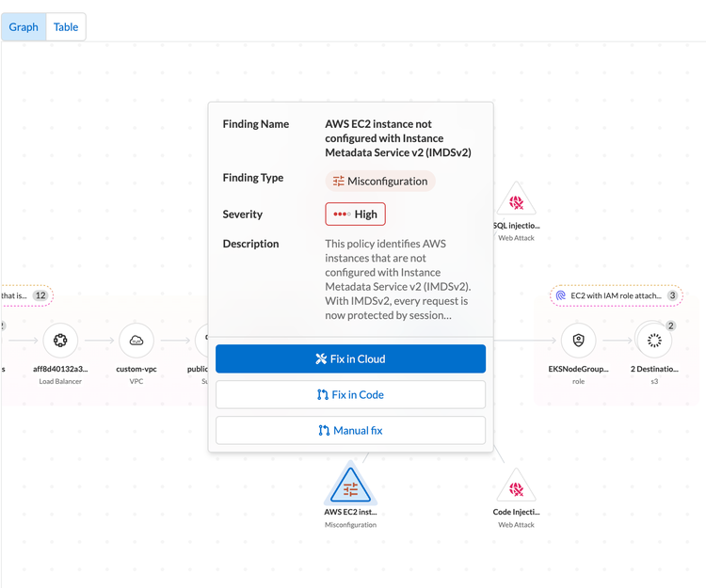Select the Load Balancer node icon

tap(60, 341)
